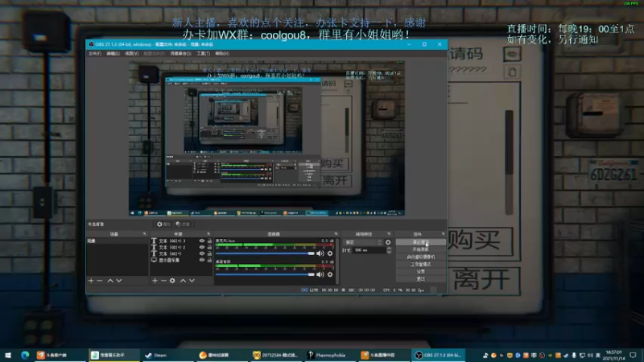
Task: Open transition properties gear icon
Action: pyautogui.click(x=388, y=243)
